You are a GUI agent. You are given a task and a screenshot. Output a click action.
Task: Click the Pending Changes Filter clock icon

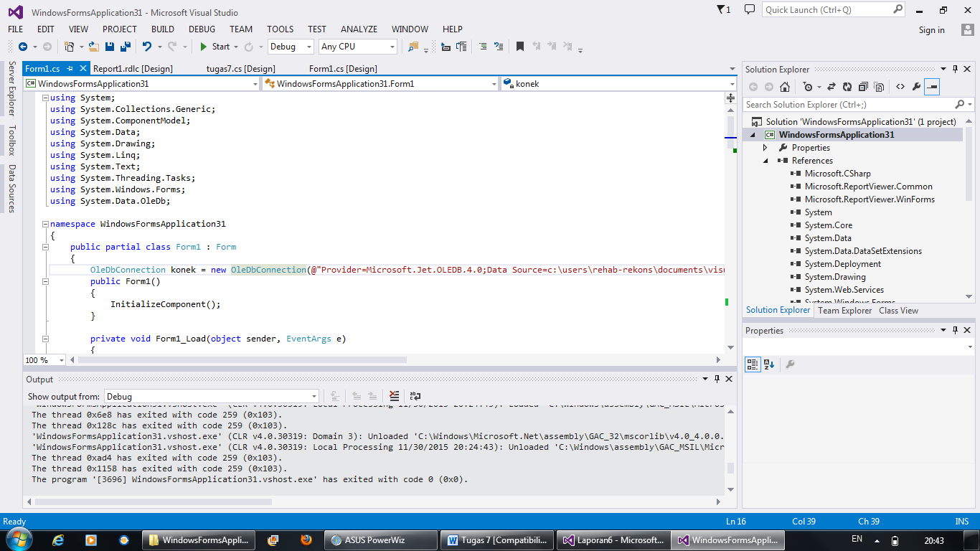coord(809,87)
